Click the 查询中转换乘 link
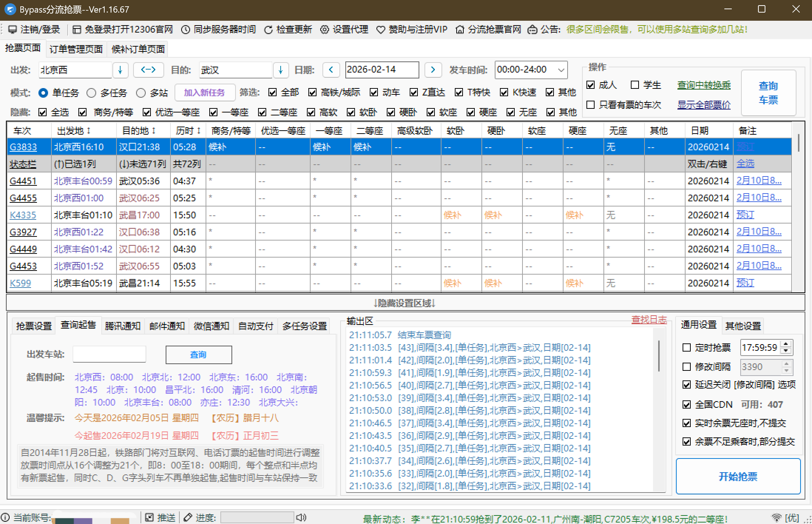The image size is (812, 524). coord(704,85)
